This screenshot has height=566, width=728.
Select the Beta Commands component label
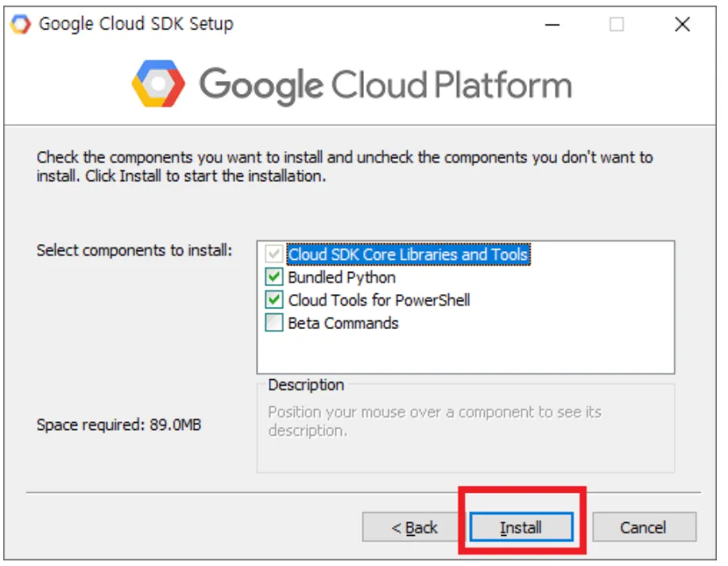click(343, 324)
